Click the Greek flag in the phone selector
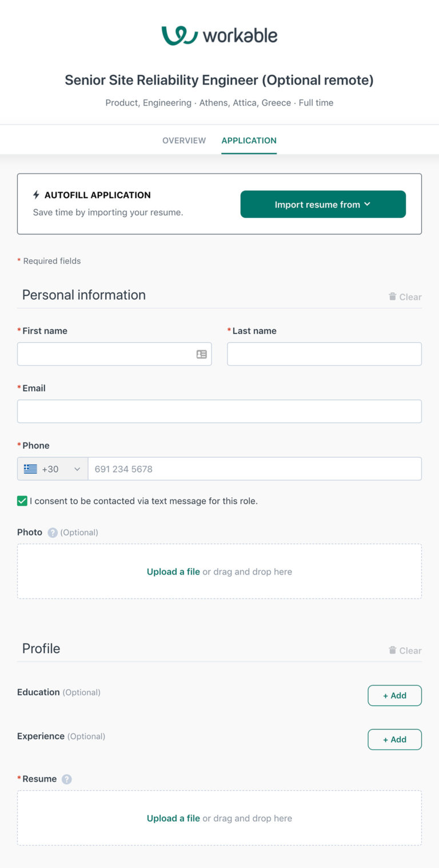 point(30,469)
